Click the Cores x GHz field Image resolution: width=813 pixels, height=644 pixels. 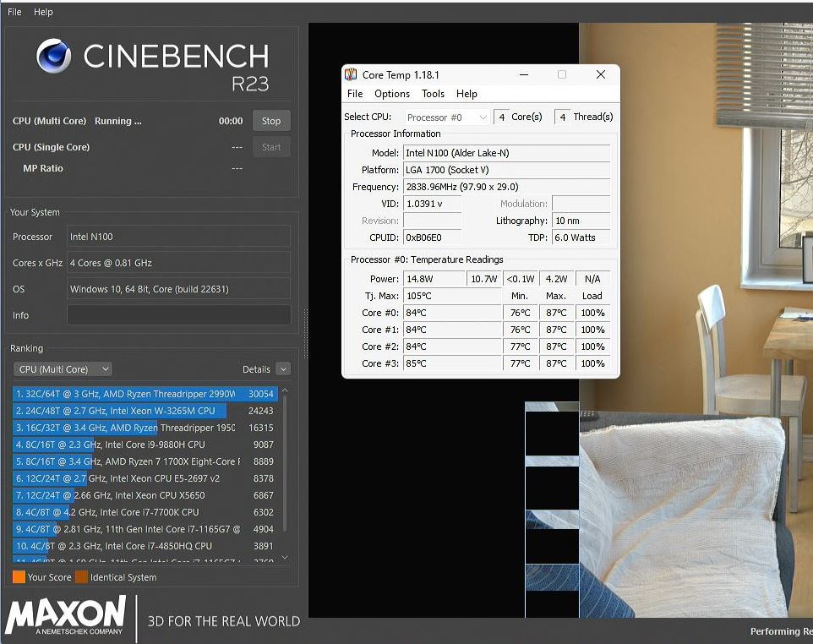coord(178,263)
